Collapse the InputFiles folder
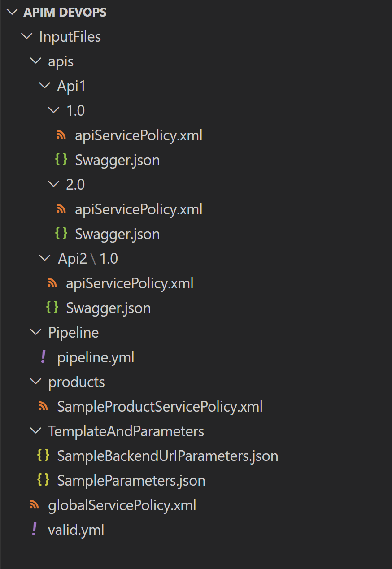The image size is (392, 569). tap(26, 36)
